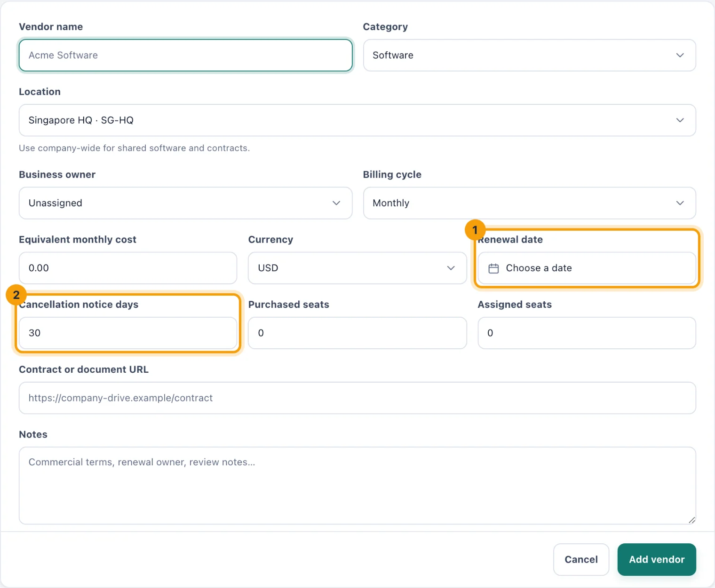The width and height of the screenshot is (715, 588).
Task: Click the Currency label
Action: 270,239
